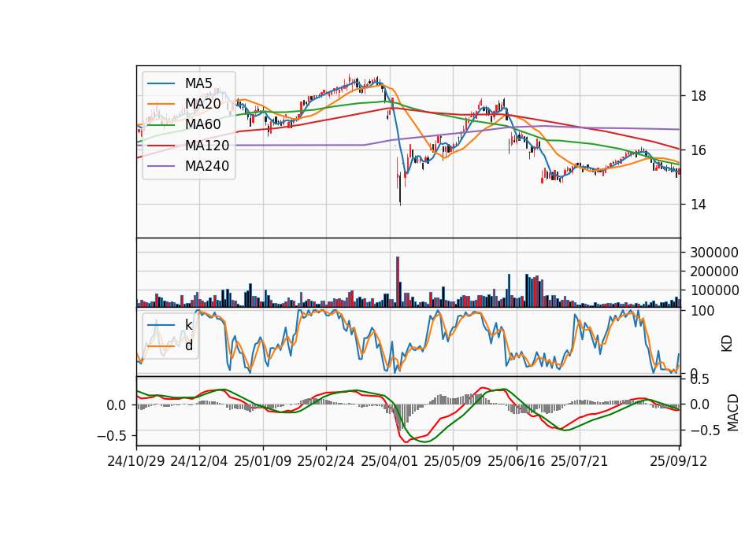This screenshot has width=756, height=543.
Task: Click the MA240 legend label
Action: (x=207, y=166)
